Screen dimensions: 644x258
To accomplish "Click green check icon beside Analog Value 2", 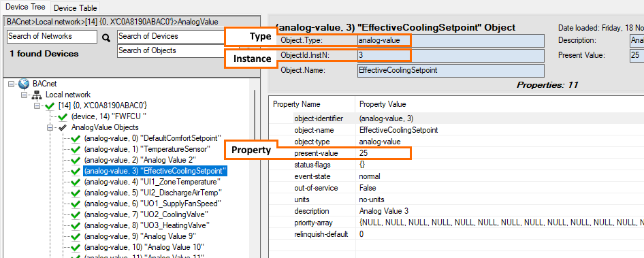I will 76,160.
